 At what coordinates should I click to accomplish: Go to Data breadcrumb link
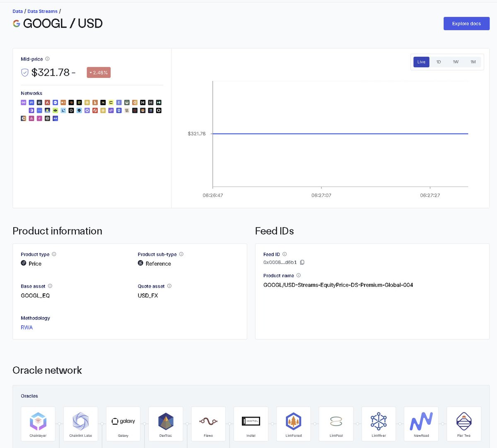[18, 11]
